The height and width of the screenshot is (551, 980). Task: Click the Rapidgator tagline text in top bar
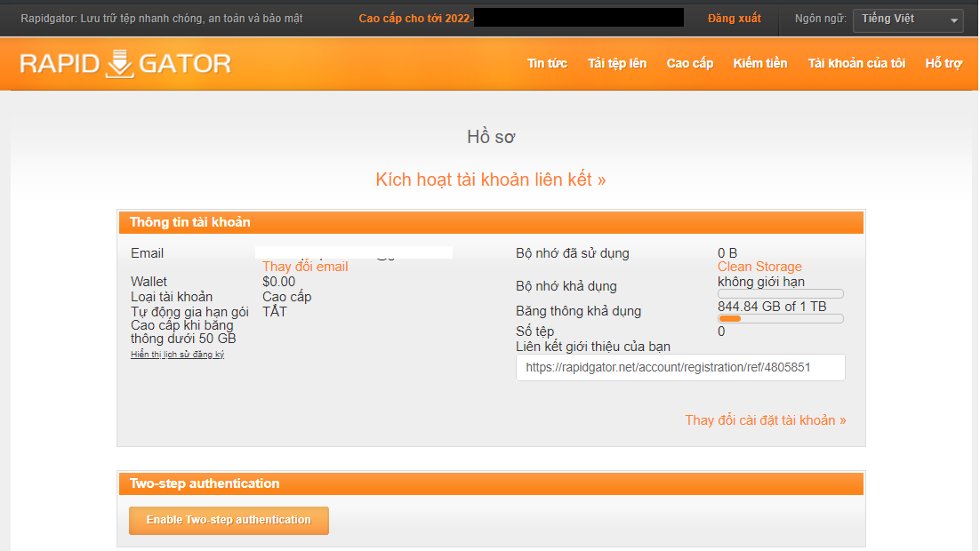161,19
